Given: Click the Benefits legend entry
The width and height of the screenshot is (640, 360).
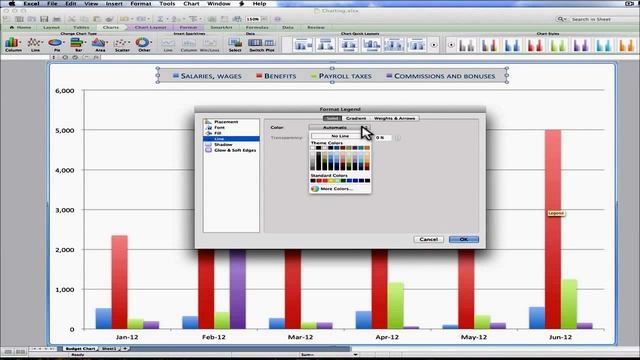Looking at the screenshot, I should coord(276,76).
